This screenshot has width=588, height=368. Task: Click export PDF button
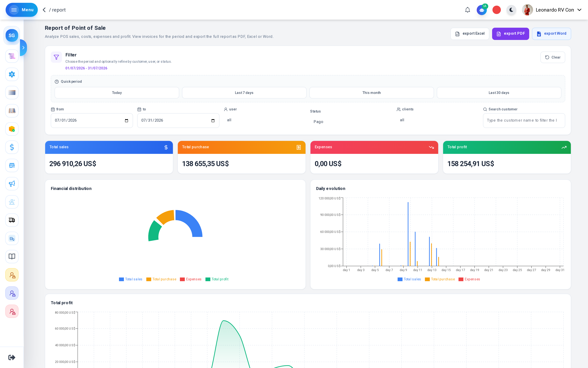pos(510,34)
